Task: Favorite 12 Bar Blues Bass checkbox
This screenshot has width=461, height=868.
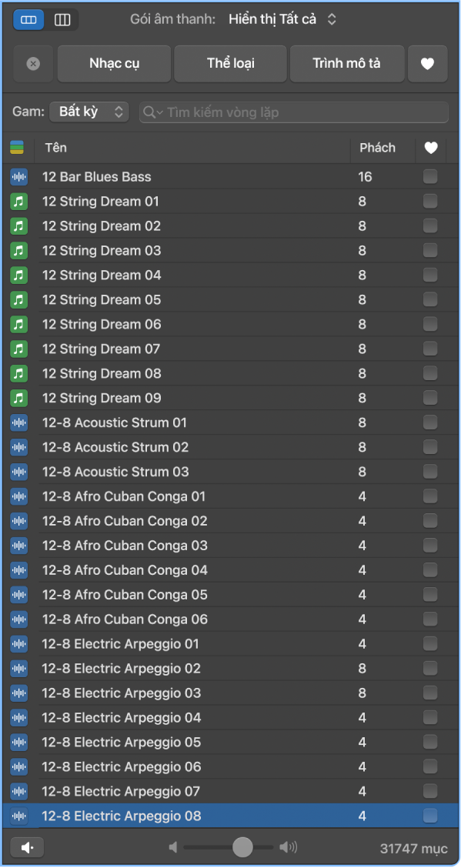Action: pos(430,176)
